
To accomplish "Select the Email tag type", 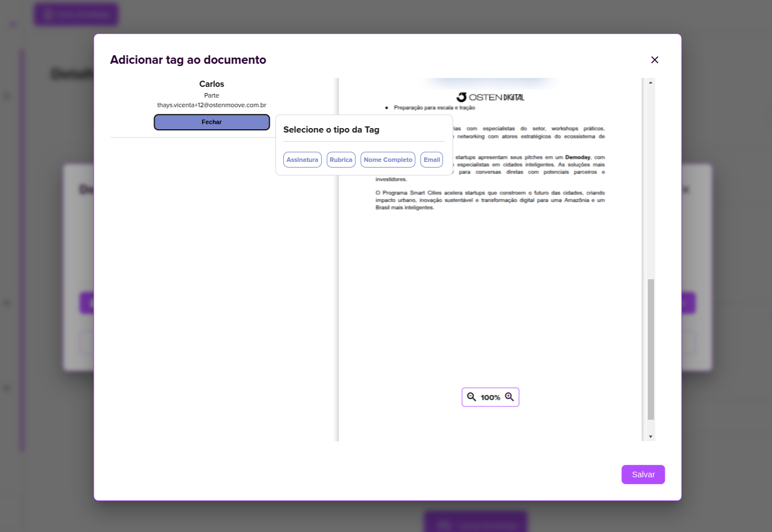I will click(x=432, y=160).
